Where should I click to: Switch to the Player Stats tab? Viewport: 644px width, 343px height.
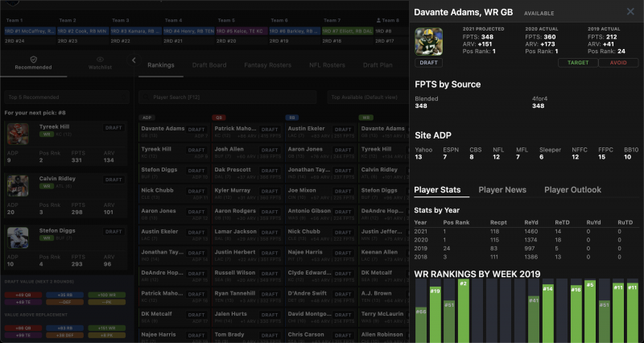coord(437,190)
